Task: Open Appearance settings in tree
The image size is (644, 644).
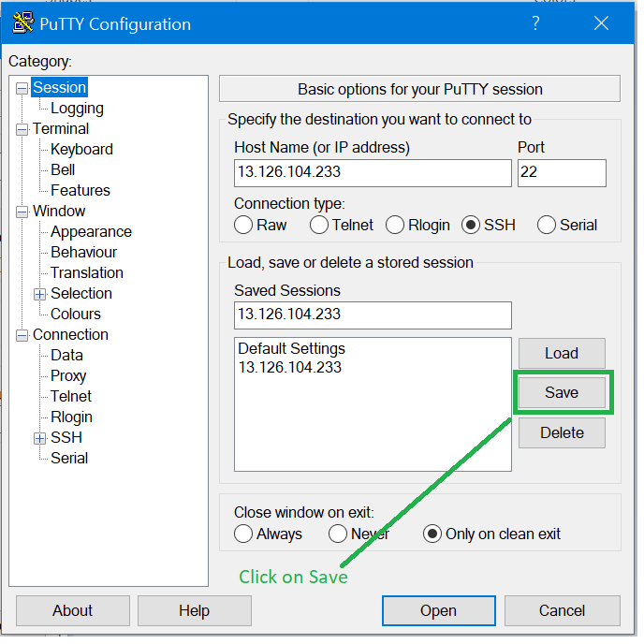Action: (91, 232)
